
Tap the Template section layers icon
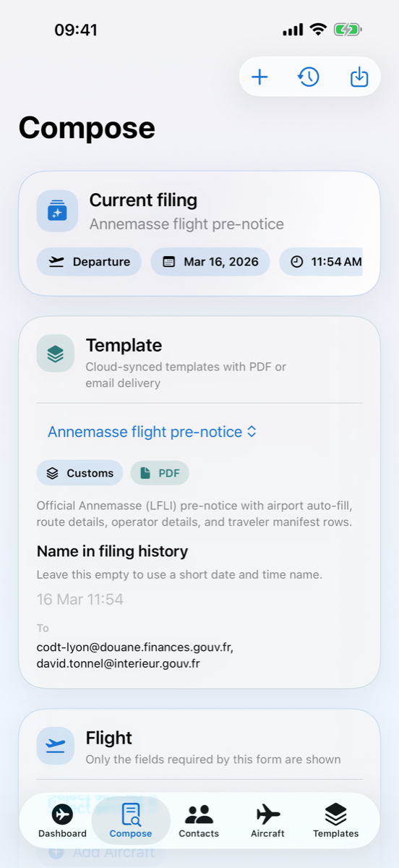tap(56, 354)
